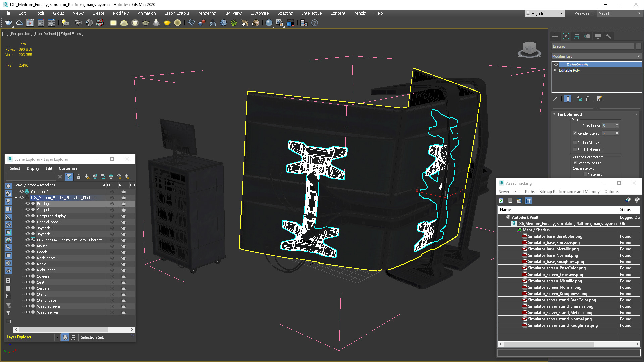Click the teapot Render Production icon

click(8, 23)
